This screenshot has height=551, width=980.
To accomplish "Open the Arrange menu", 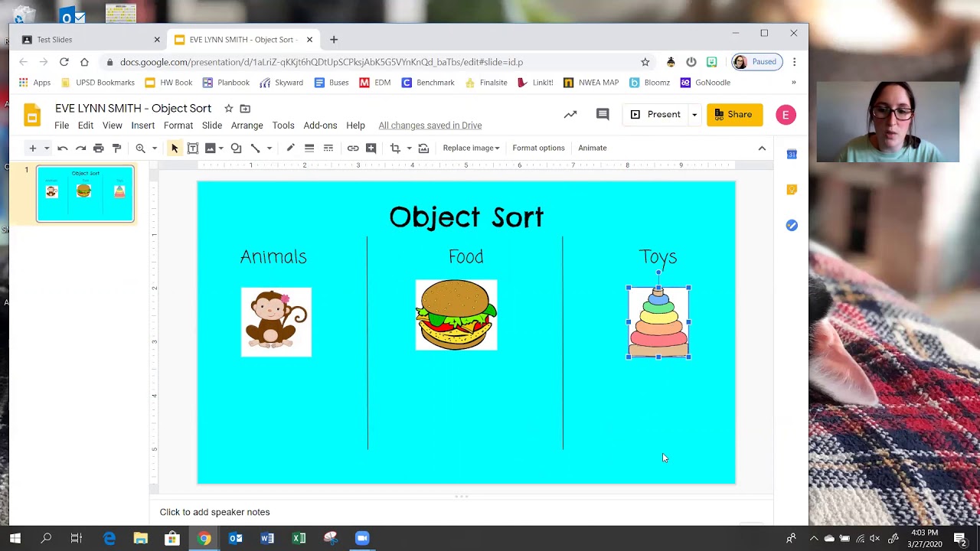I will pyautogui.click(x=247, y=126).
